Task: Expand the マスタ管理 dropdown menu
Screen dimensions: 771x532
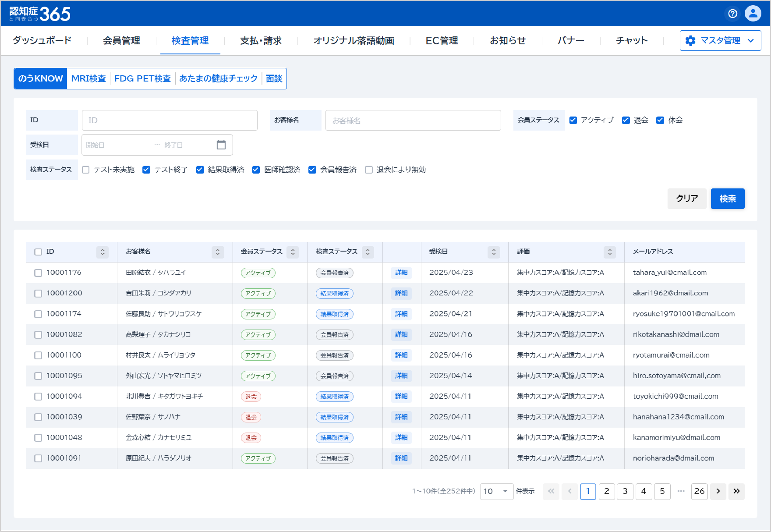Action: [x=720, y=41]
